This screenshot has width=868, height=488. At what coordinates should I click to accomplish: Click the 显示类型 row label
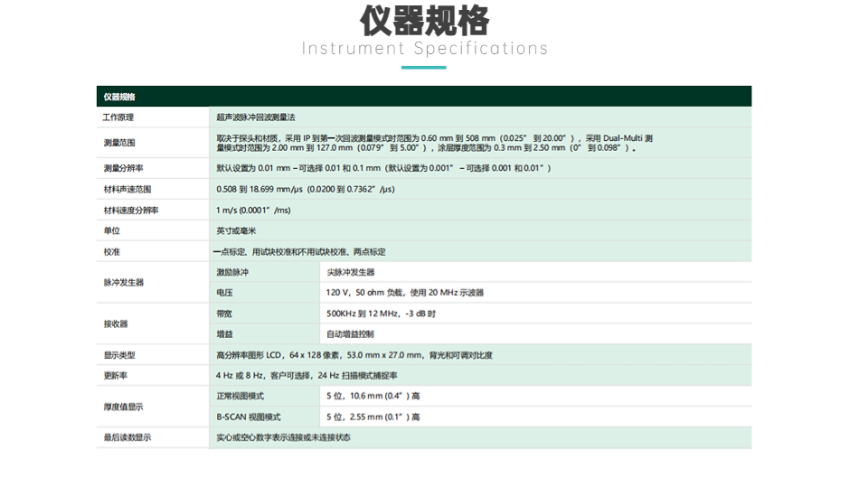pyautogui.click(x=118, y=355)
